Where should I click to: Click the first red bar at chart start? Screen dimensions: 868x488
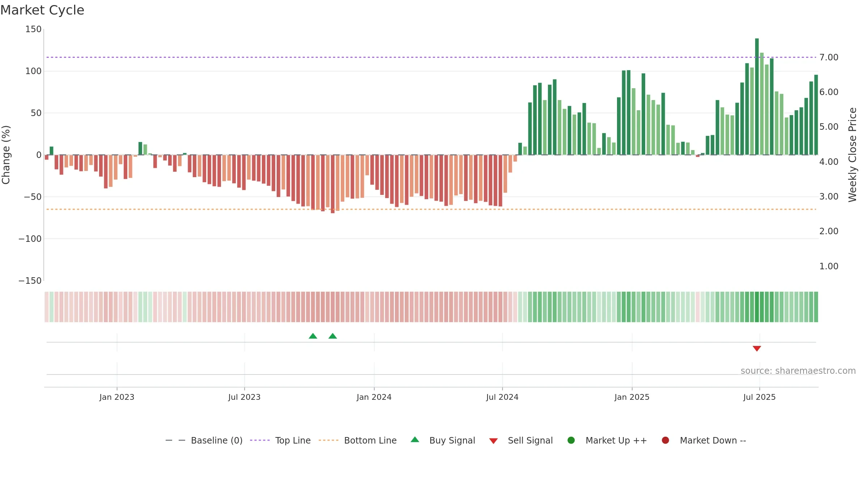[47, 157]
